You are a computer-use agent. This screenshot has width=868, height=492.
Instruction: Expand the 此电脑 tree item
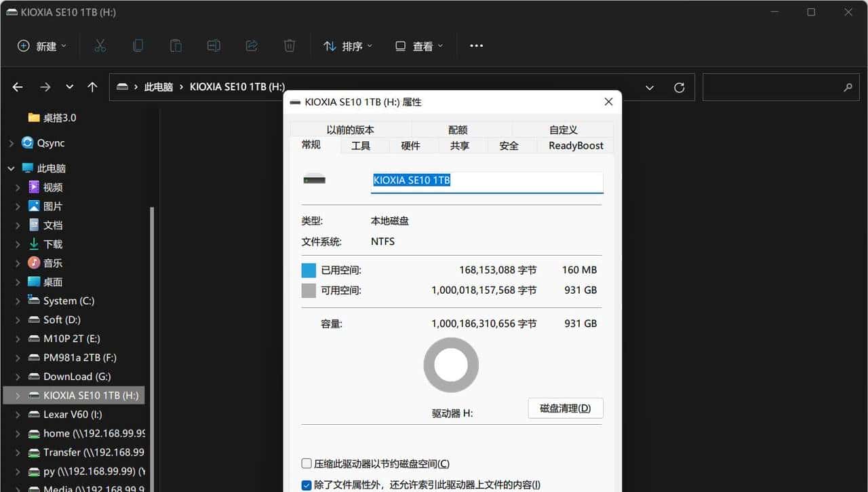(11, 168)
